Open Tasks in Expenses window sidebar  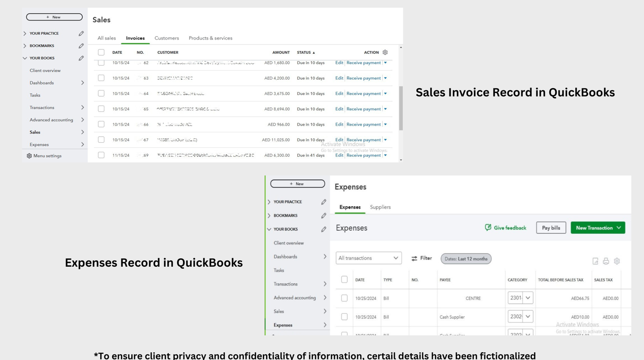point(279,270)
